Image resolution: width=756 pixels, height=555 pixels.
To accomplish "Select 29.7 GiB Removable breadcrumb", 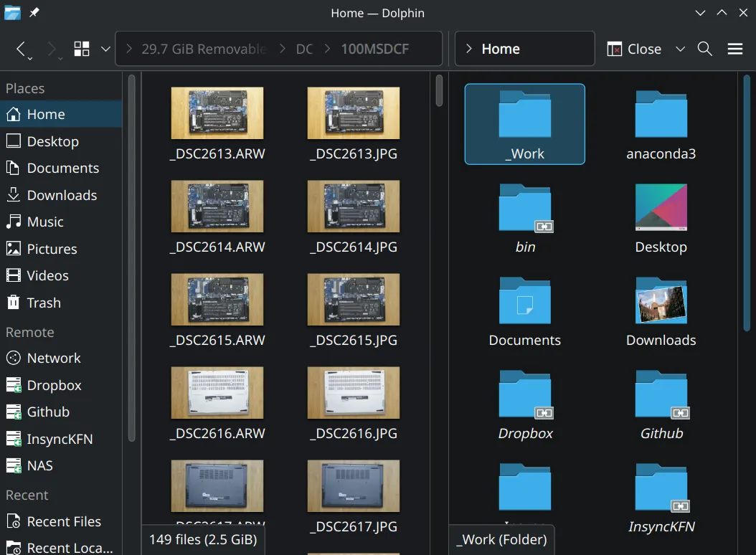I will [204, 49].
